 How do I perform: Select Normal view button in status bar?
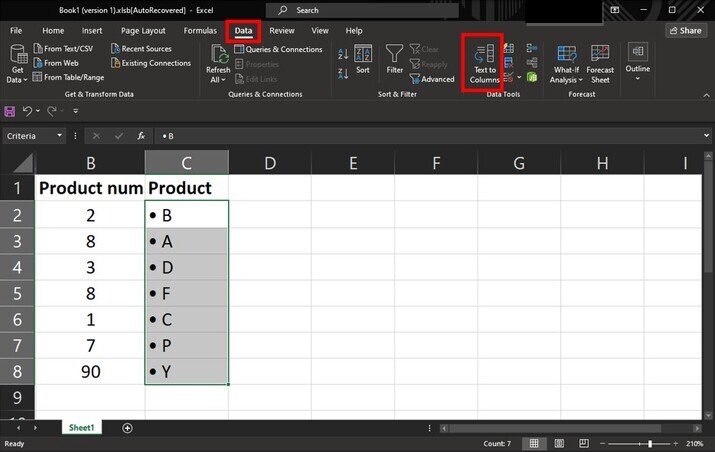click(534, 443)
